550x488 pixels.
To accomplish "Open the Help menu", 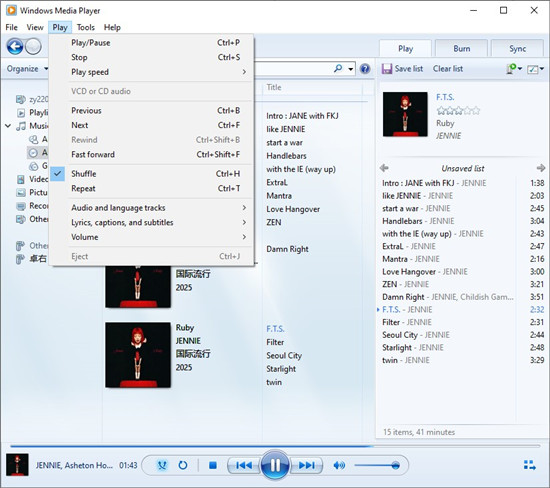I will tap(112, 27).
